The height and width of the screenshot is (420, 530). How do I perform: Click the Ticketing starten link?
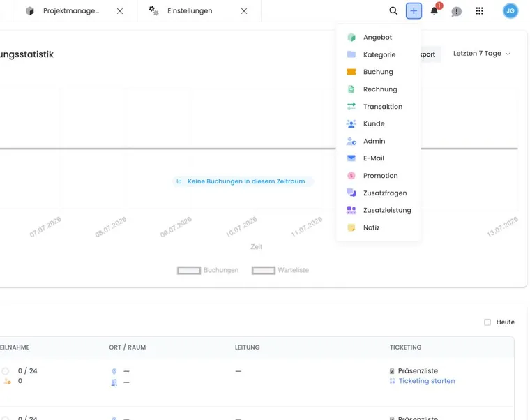(x=427, y=381)
